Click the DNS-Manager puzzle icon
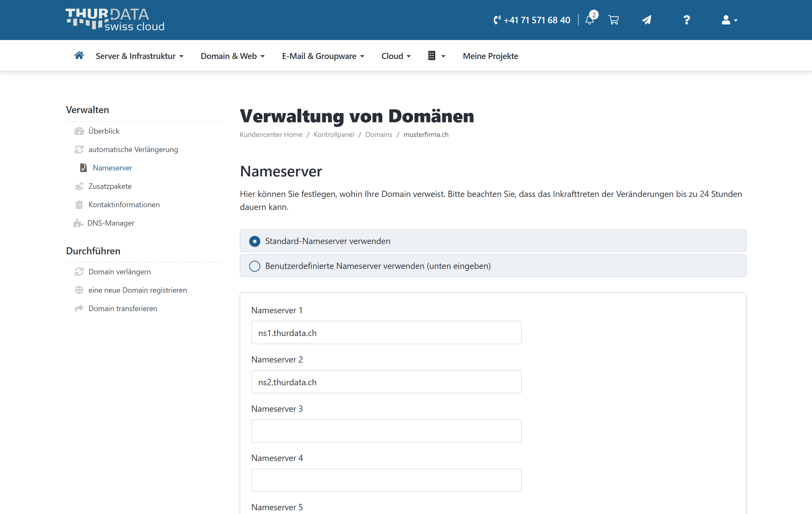The width and height of the screenshot is (812, 514). point(78,223)
